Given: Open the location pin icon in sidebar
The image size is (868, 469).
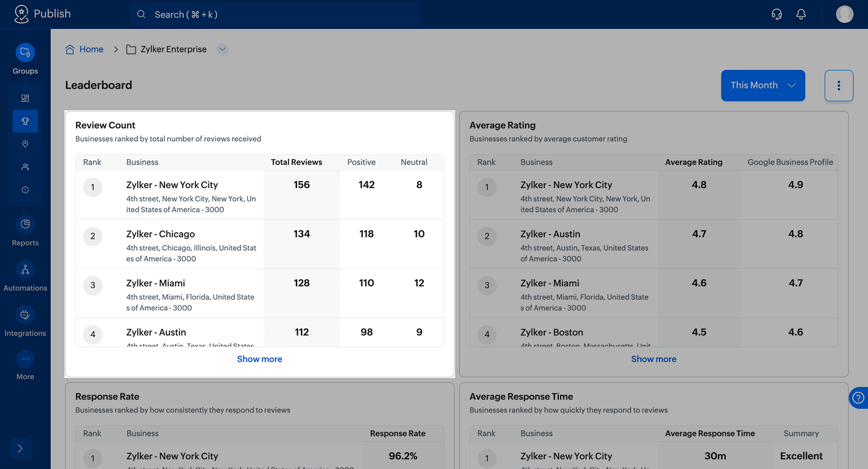Looking at the screenshot, I should pyautogui.click(x=25, y=144).
